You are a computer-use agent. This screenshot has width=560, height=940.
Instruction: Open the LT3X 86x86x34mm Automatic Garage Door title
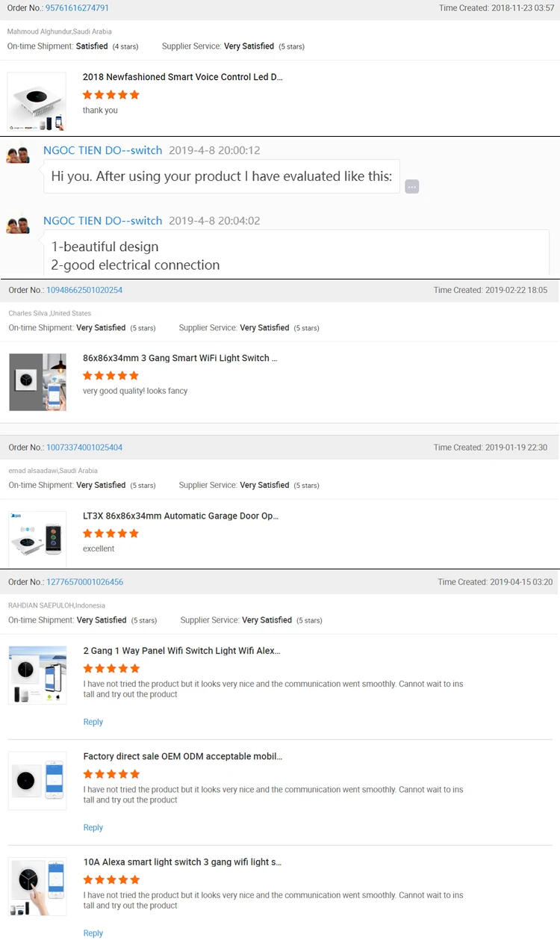(x=181, y=516)
